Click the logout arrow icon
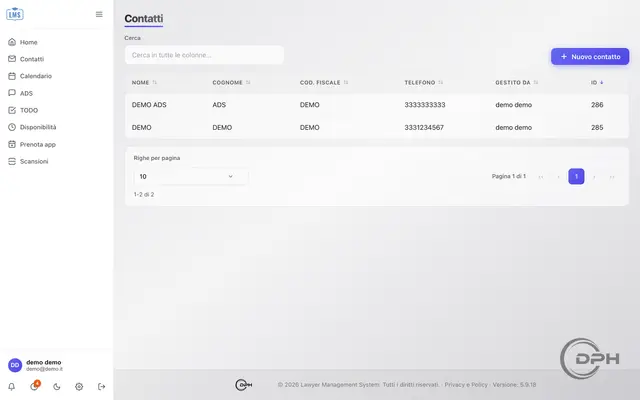This screenshot has width=640, height=400. pyautogui.click(x=102, y=387)
